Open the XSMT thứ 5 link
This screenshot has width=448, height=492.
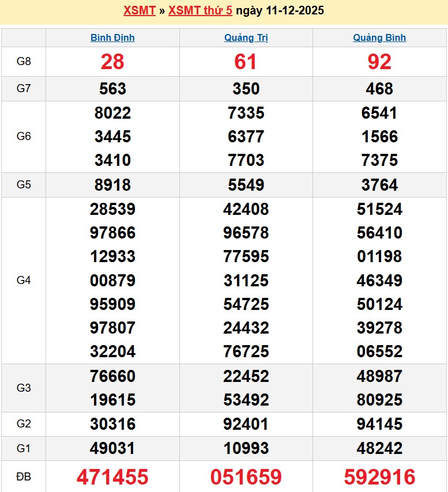[x=202, y=11]
